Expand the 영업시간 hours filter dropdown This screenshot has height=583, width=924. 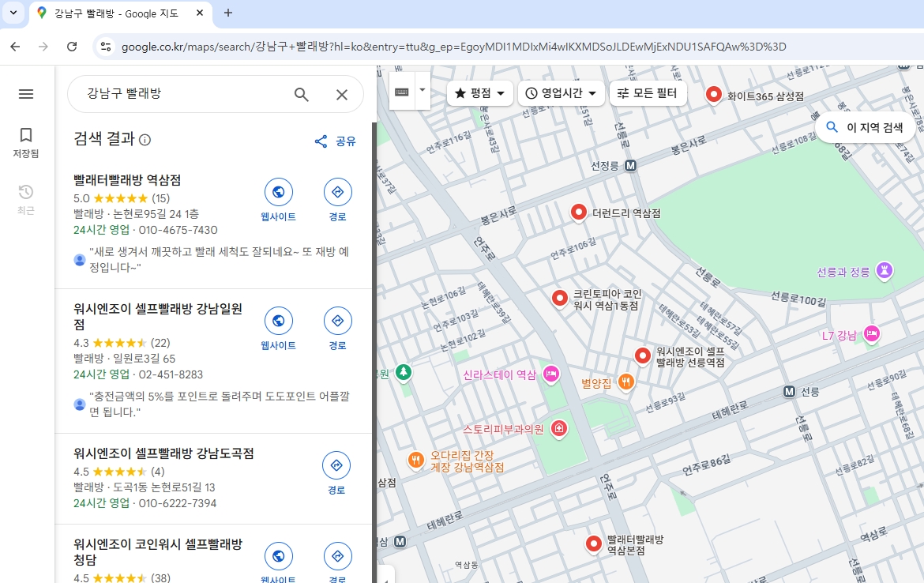tap(562, 93)
